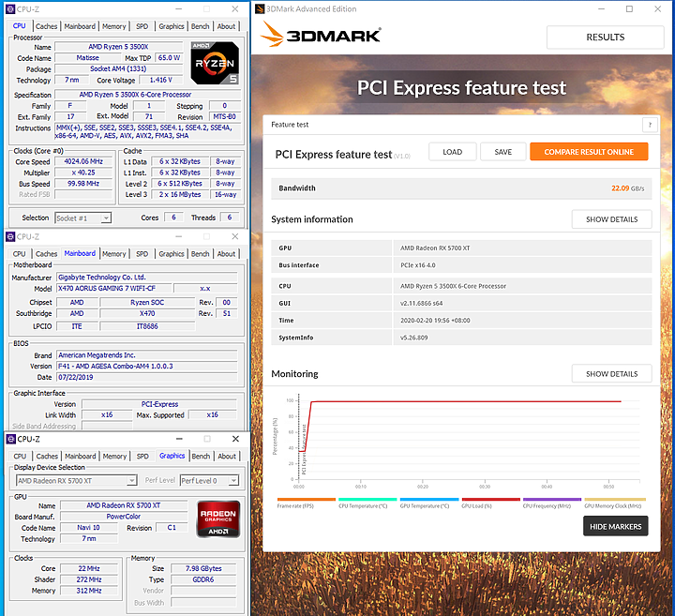Click the 3DMark logo
The height and width of the screenshot is (616, 675).
point(321,35)
